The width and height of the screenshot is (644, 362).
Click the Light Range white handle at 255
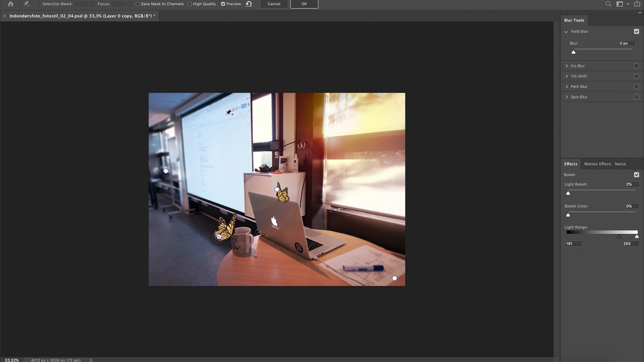[636, 236]
